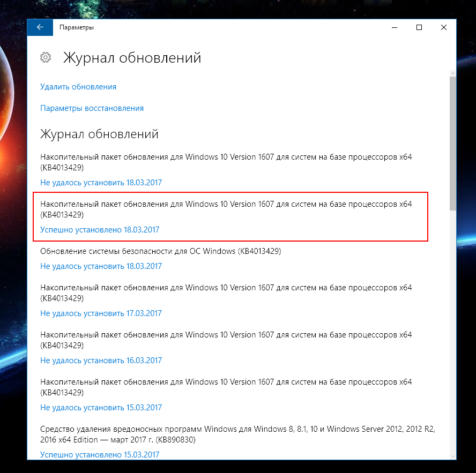Close the Параметры window
Image resolution: width=476 pixels, height=473 pixels.
pos(444,27)
